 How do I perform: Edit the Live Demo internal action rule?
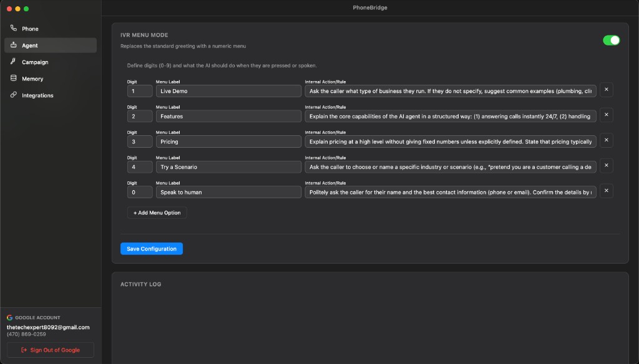451,91
